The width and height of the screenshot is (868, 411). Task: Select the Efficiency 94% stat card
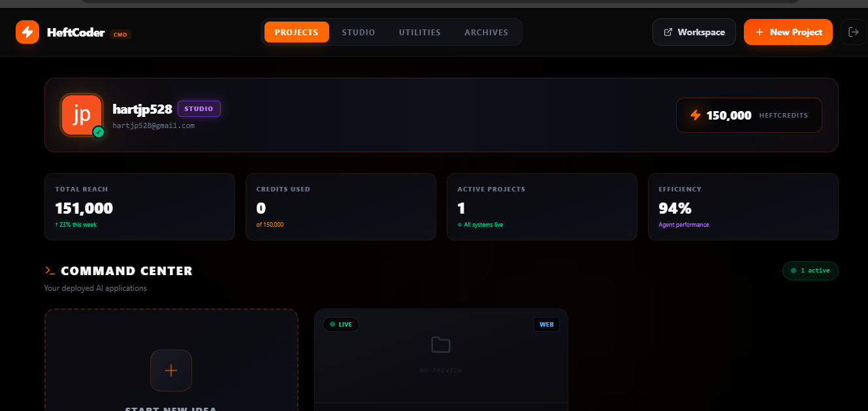743,206
